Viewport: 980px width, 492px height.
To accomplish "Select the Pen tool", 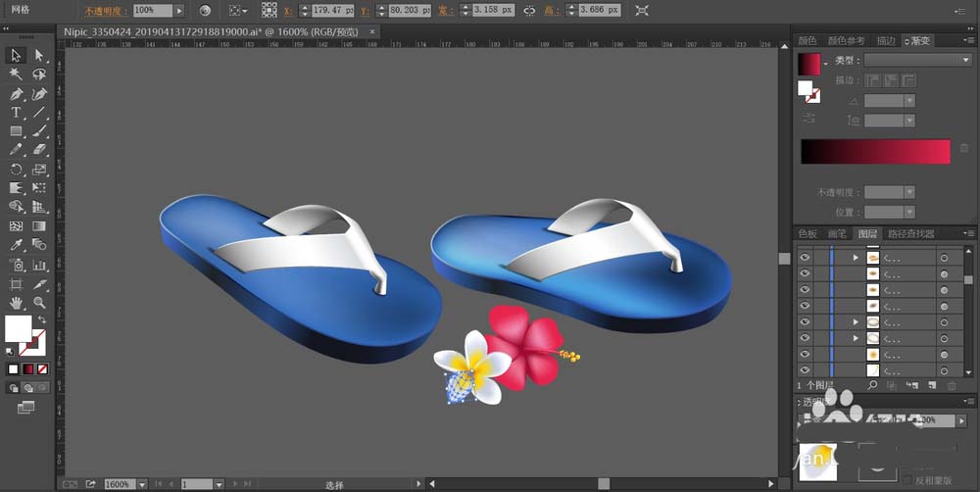I will [16, 94].
